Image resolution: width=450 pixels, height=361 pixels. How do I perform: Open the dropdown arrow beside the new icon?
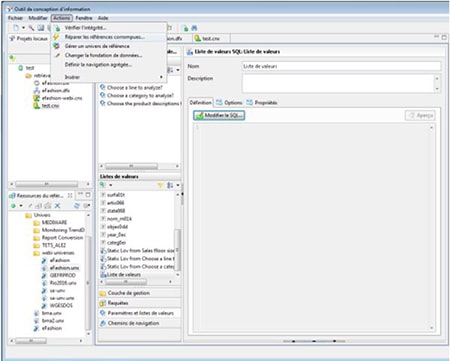click(23, 28)
